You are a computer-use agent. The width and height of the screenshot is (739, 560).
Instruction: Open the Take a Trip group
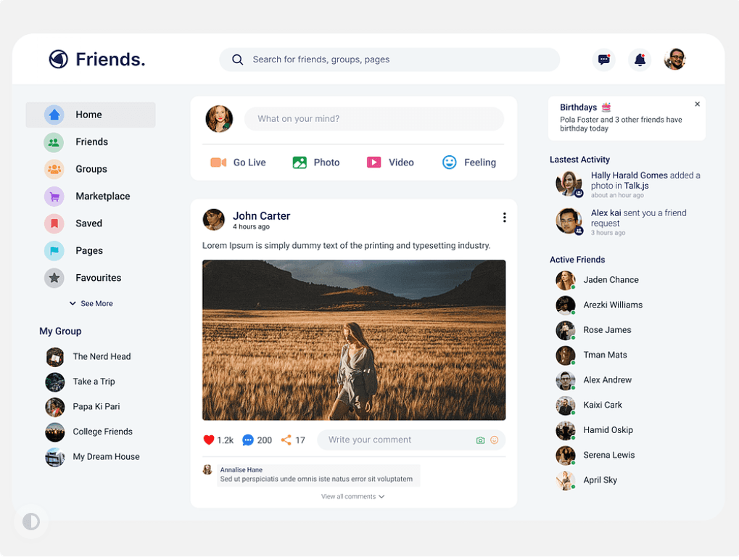click(x=94, y=382)
